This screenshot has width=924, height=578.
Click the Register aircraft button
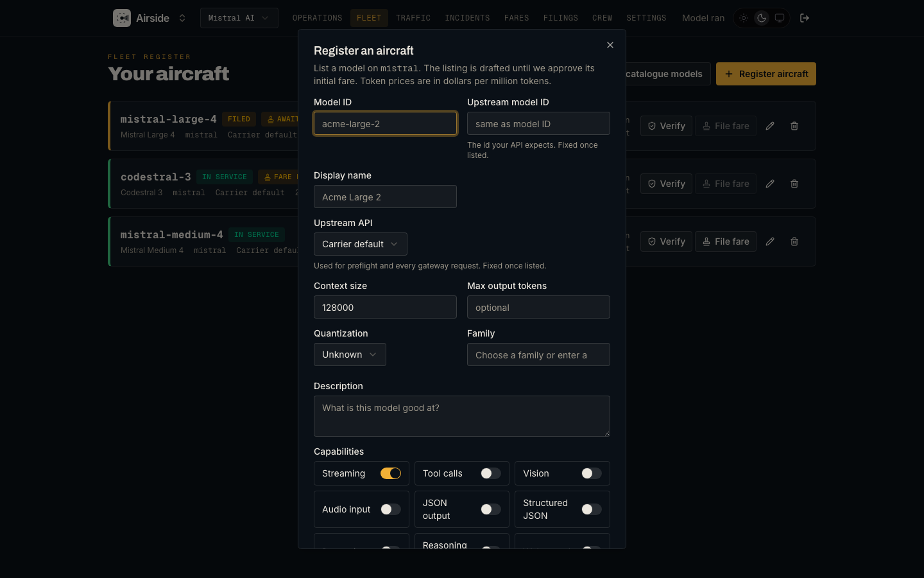click(x=766, y=74)
